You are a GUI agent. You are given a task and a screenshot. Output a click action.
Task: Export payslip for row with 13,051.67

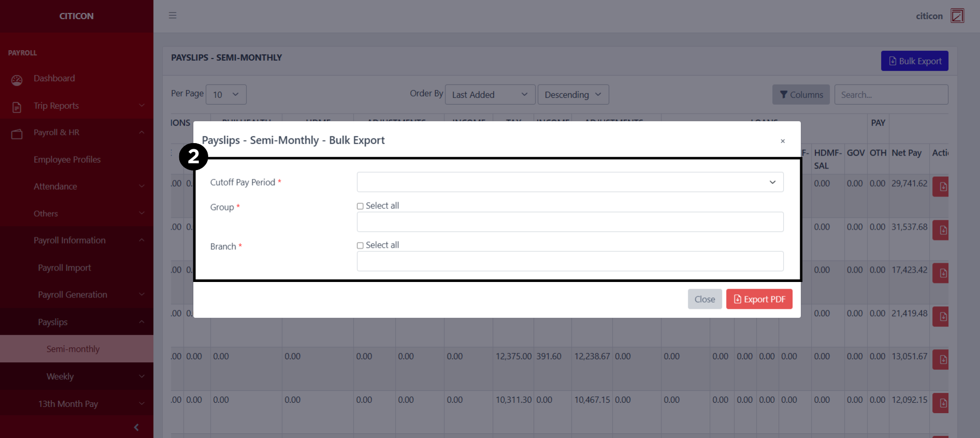[x=941, y=359]
